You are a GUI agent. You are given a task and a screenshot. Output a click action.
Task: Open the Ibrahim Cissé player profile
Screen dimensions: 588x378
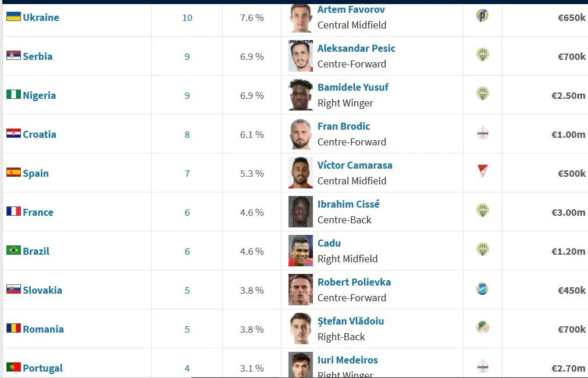coord(348,204)
